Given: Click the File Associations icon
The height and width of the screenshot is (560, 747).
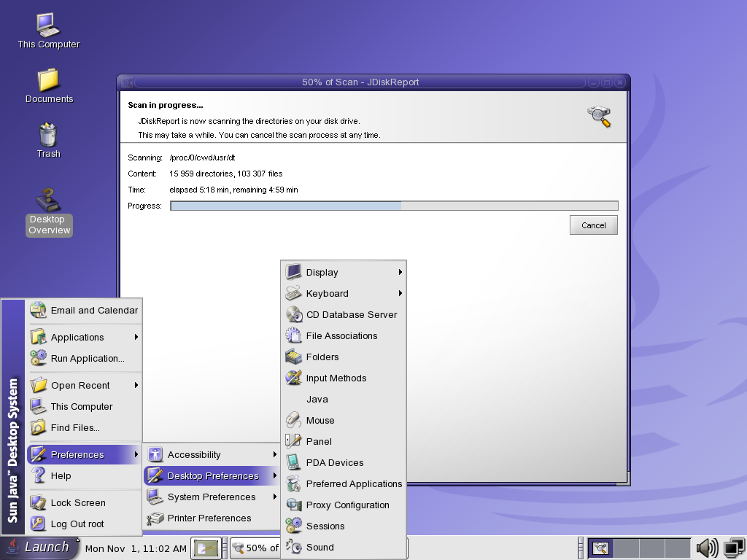Looking at the screenshot, I should pyautogui.click(x=293, y=335).
